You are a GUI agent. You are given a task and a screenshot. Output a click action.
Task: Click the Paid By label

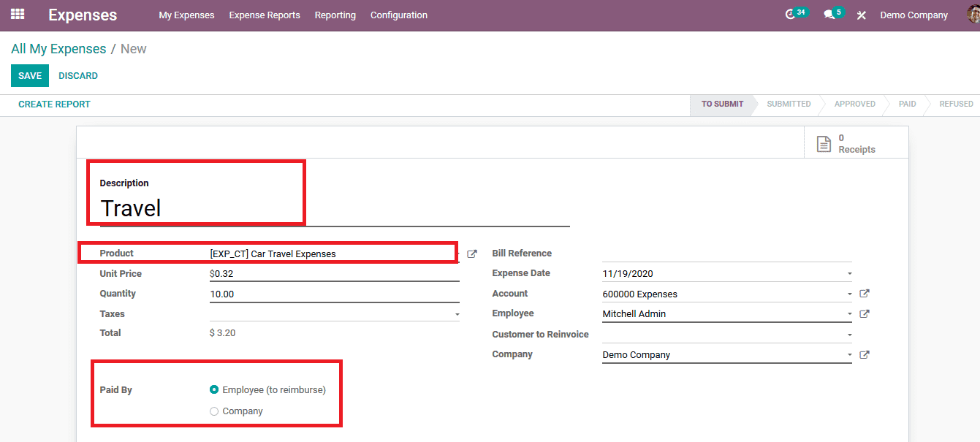pos(116,390)
